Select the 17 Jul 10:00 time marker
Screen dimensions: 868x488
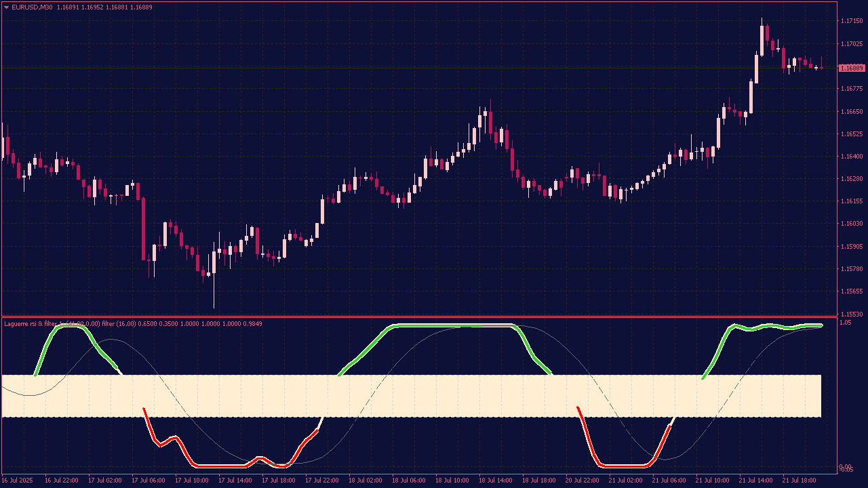click(192, 480)
